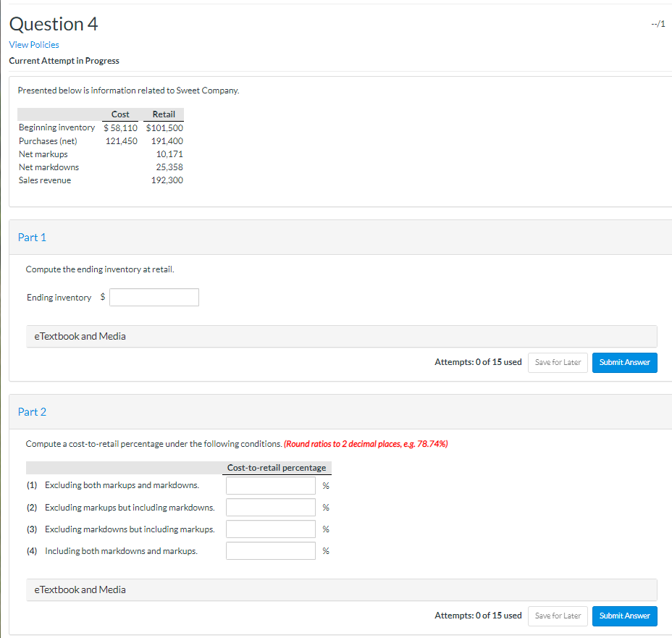The width and height of the screenshot is (672, 638).
Task: Select the input for excluding markups and markdowns
Action: coord(270,485)
